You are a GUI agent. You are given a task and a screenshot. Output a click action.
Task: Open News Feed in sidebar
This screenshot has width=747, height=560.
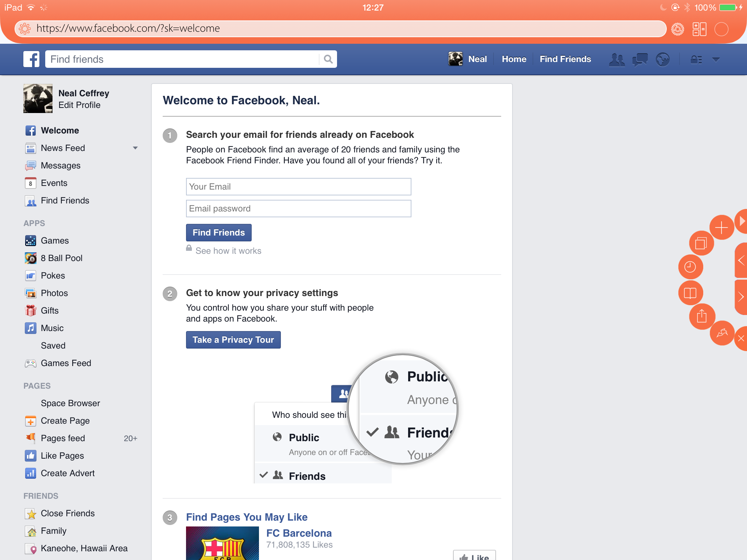[x=63, y=148]
